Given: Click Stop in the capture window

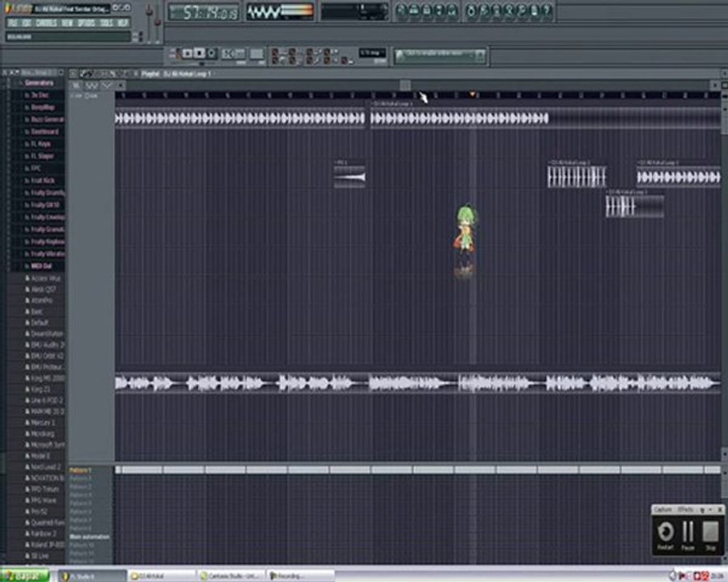Looking at the screenshot, I should tap(710, 535).
